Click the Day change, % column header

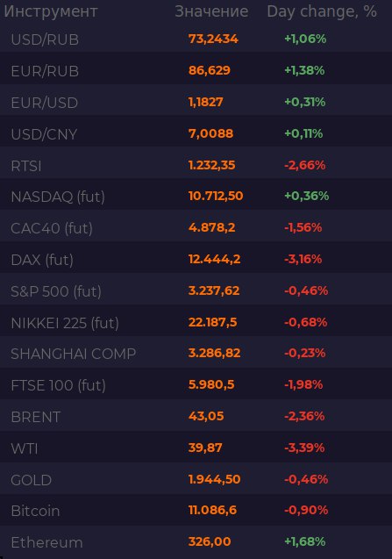coord(322,11)
